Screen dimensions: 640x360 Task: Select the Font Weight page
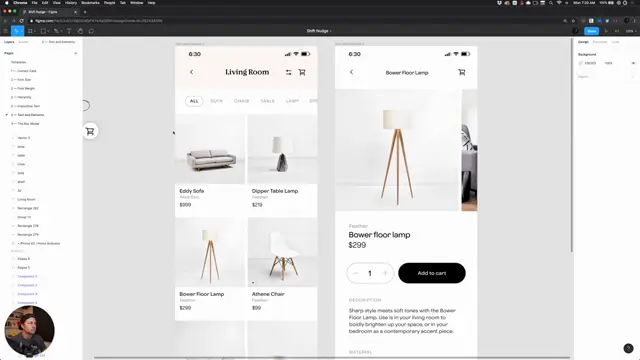pyautogui.click(x=23, y=89)
